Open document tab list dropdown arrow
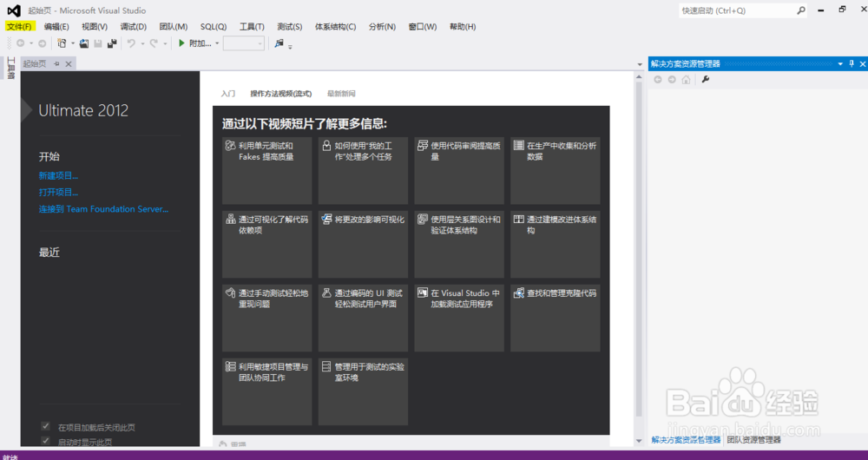Screen dimensions: 868x460 (641, 65)
